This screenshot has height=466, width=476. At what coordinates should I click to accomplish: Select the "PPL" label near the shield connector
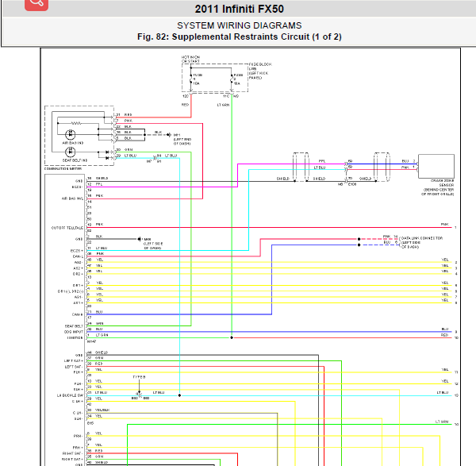click(x=322, y=161)
